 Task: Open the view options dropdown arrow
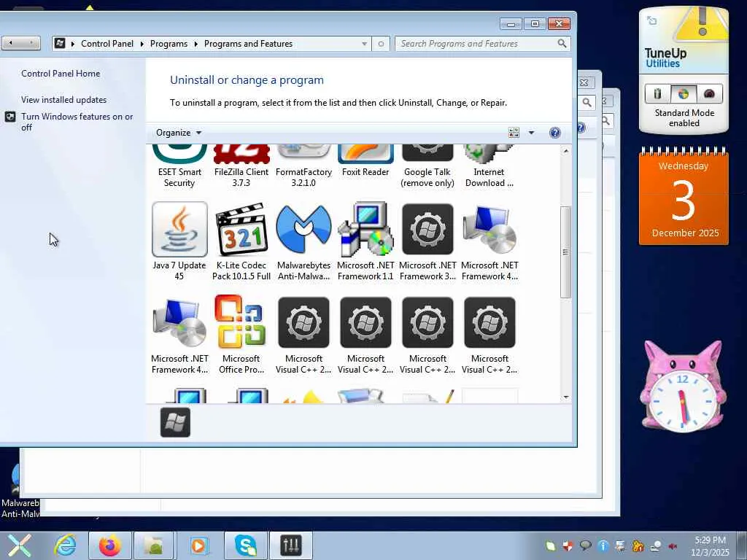tap(531, 133)
